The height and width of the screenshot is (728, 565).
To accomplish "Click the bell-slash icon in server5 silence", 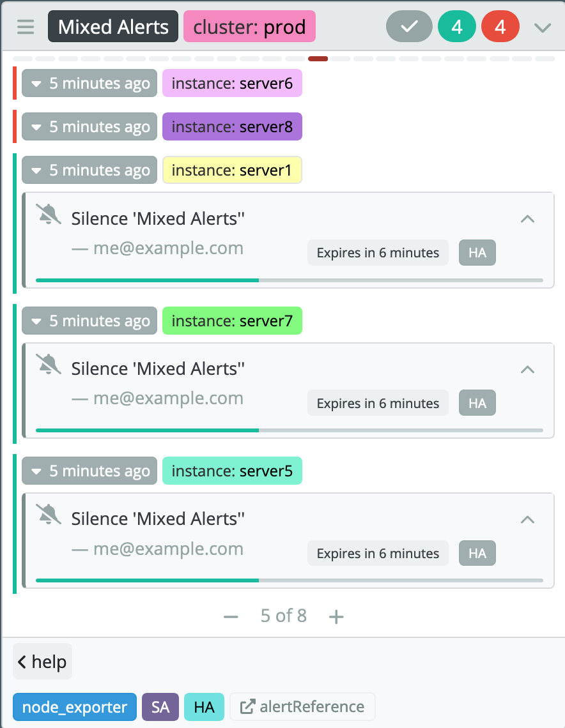I will tap(49, 515).
